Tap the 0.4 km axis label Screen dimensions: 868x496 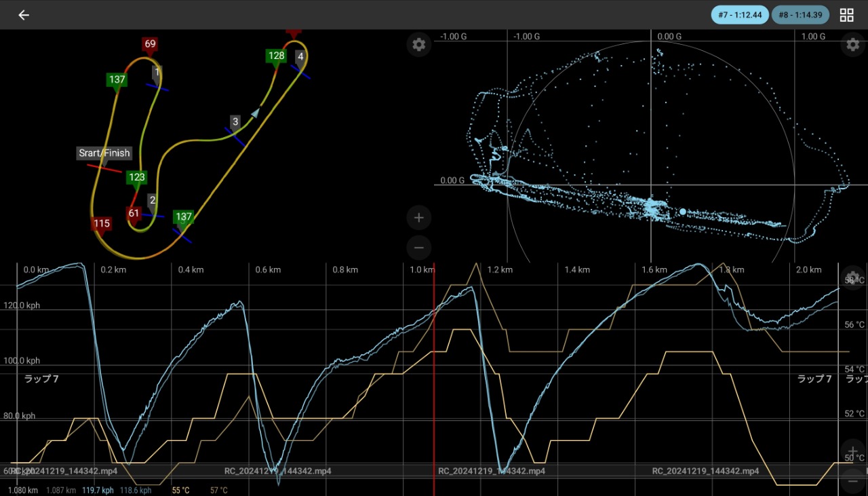(191, 270)
